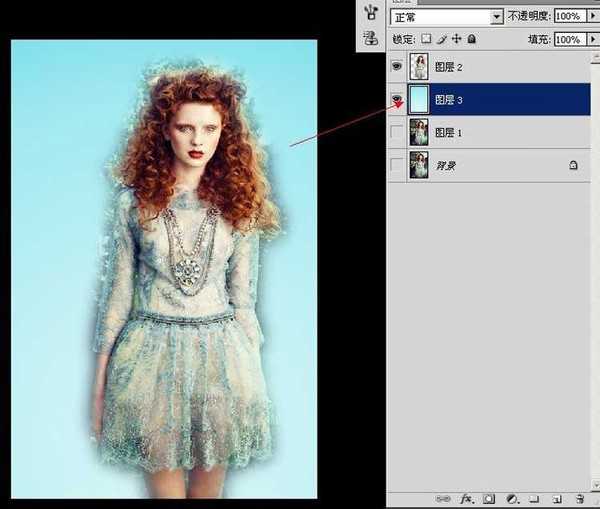Select the 背景 layer name
The height and width of the screenshot is (509, 600).
[445, 165]
